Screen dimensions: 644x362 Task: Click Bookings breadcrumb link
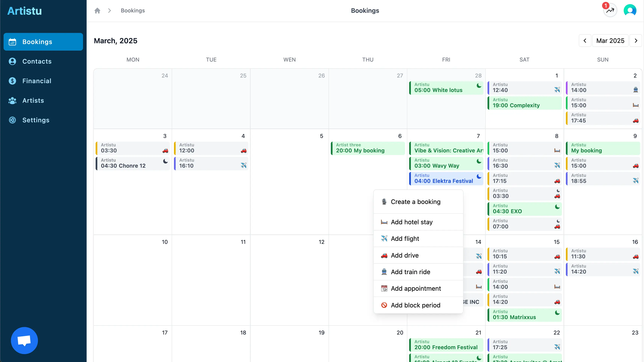[x=133, y=11]
